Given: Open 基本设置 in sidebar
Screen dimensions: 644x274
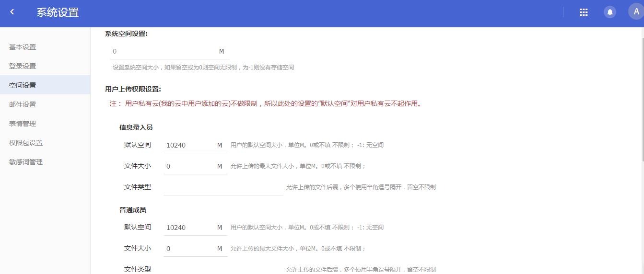Looking at the screenshot, I should point(23,47).
